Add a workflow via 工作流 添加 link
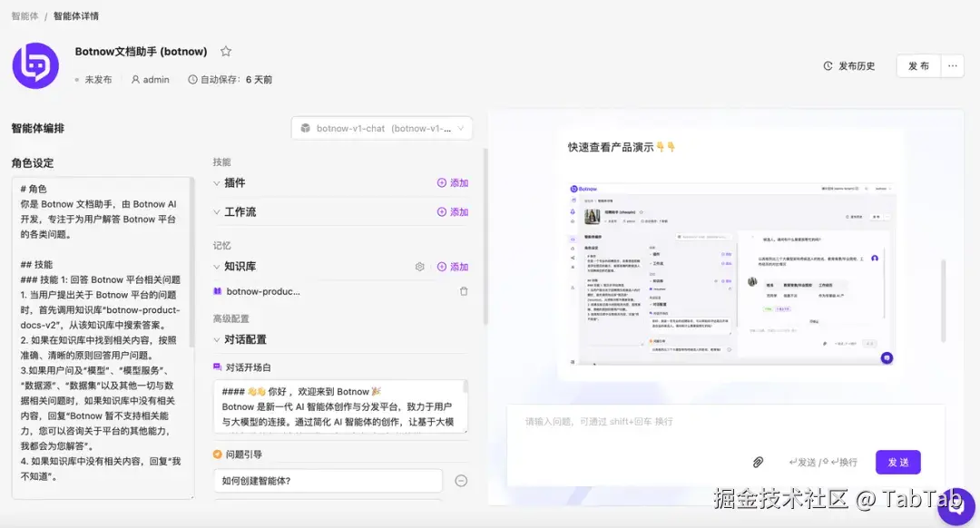Image resolution: width=980 pixels, height=528 pixels. pos(455,210)
